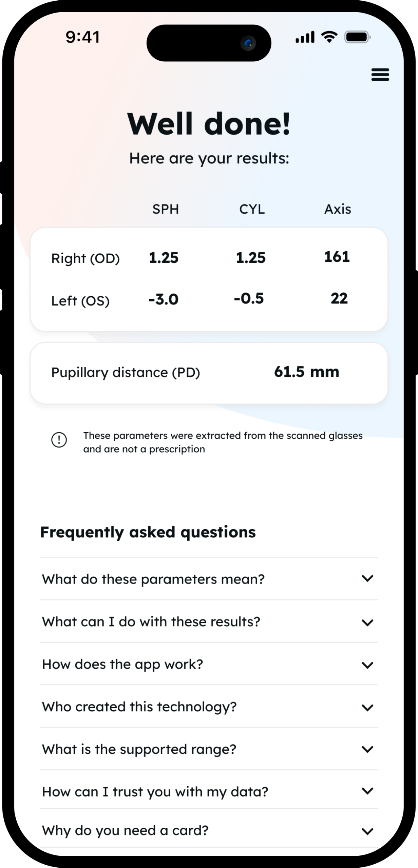Tap the battery status icon
Screen dimensions: 418x868
click(x=358, y=37)
